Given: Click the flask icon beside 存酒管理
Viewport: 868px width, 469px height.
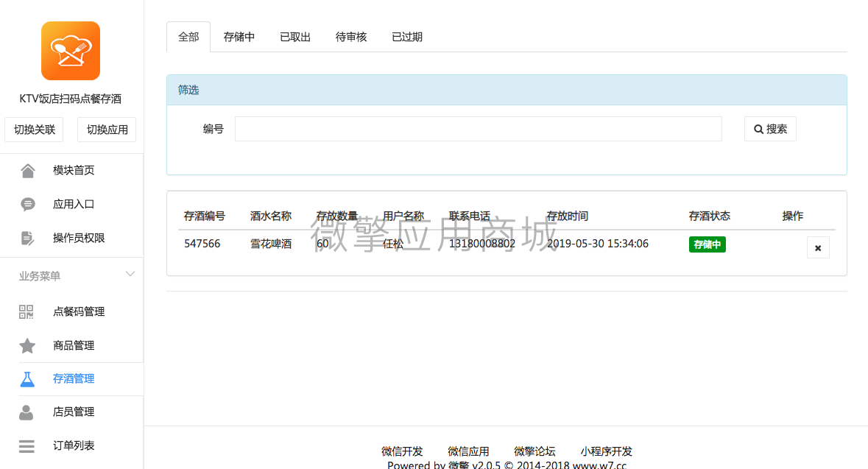Looking at the screenshot, I should pyautogui.click(x=27, y=378).
